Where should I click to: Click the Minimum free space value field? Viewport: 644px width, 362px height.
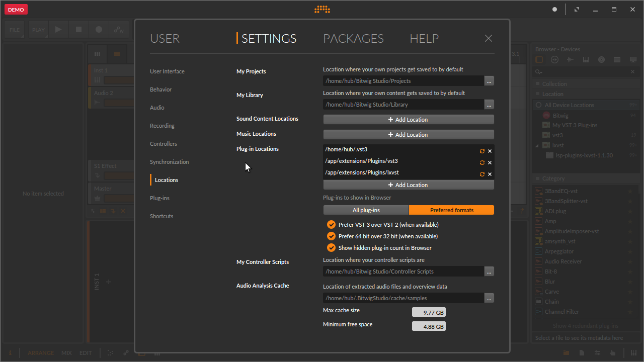point(429,326)
